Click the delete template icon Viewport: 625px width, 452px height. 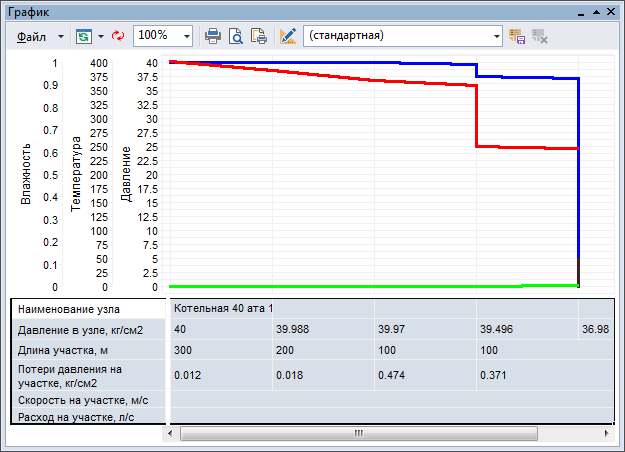point(540,35)
